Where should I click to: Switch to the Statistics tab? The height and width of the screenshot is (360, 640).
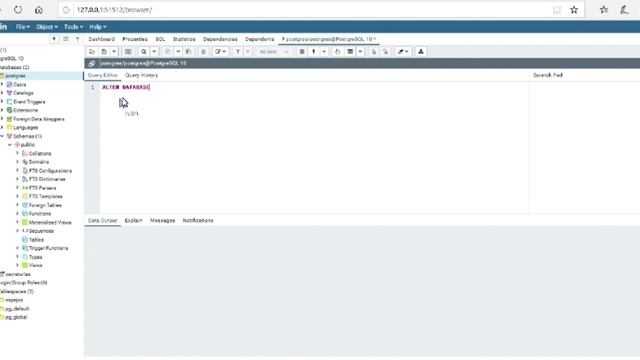[184, 39]
